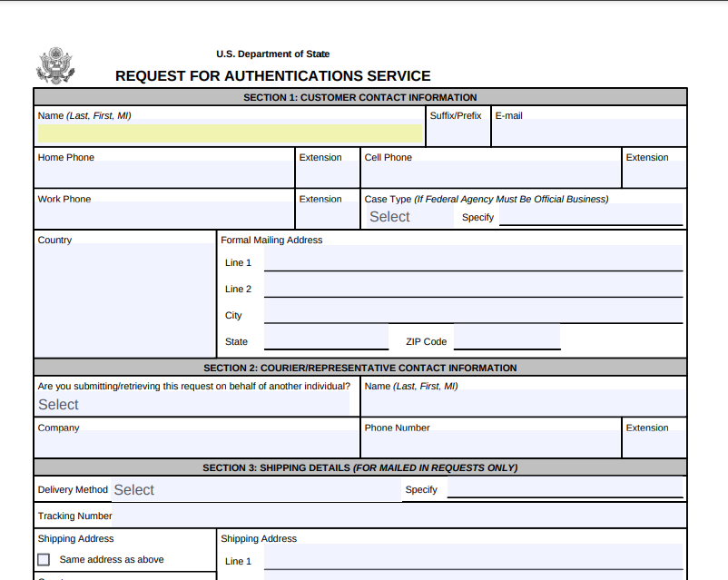Select the E-mail field

click(588, 130)
